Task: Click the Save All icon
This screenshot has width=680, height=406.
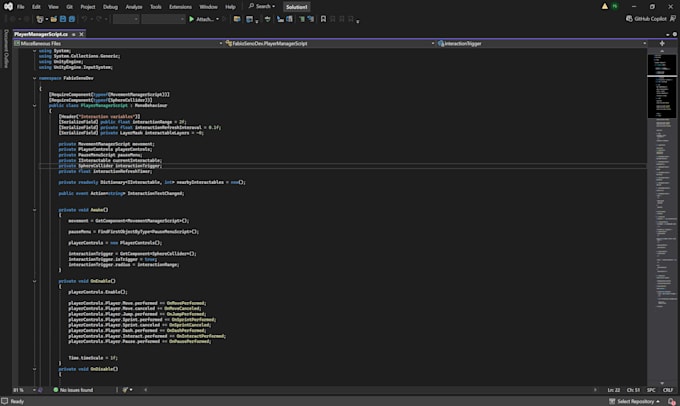Action: pos(72,19)
